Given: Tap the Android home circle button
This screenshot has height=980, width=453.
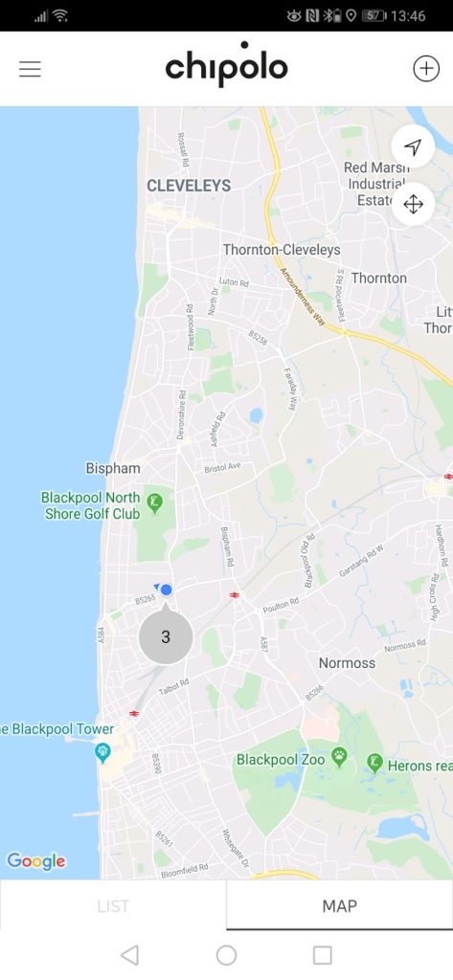Looking at the screenshot, I should pyautogui.click(x=226, y=955).
